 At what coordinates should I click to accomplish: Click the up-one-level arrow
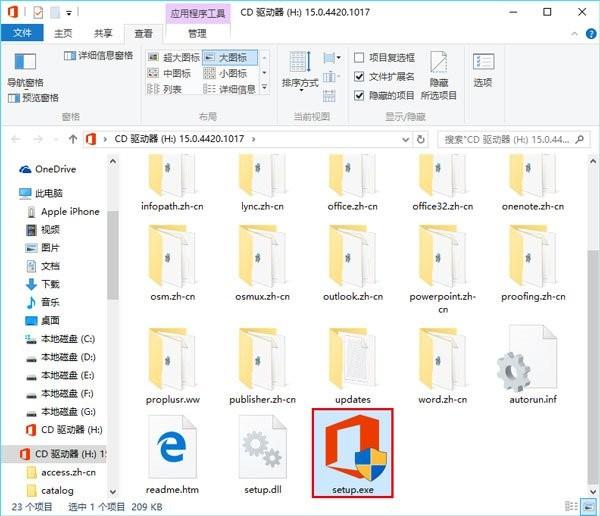[73, 139]
